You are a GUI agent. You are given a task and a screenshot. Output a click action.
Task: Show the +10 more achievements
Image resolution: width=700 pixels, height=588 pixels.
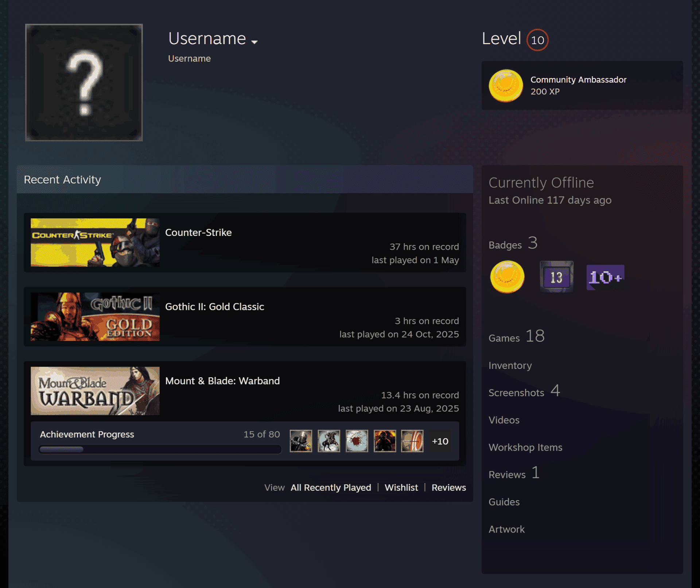pyautogui.click(x=440, y=441)
